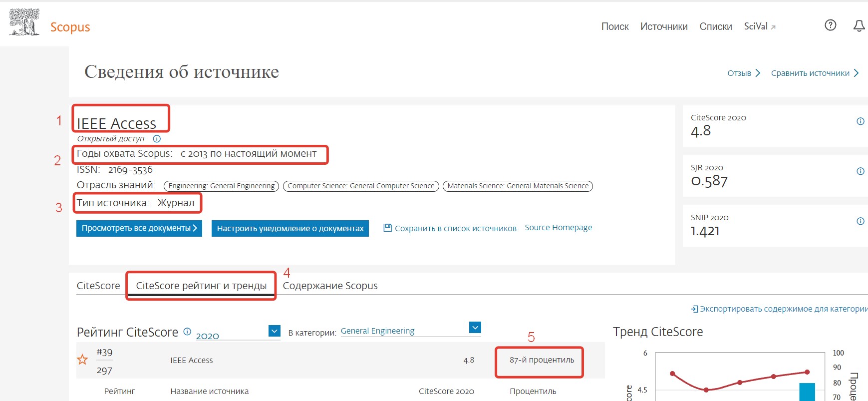
Task: Show info for CiteScore 2020 metric
Action: click(x=861, y=121)
